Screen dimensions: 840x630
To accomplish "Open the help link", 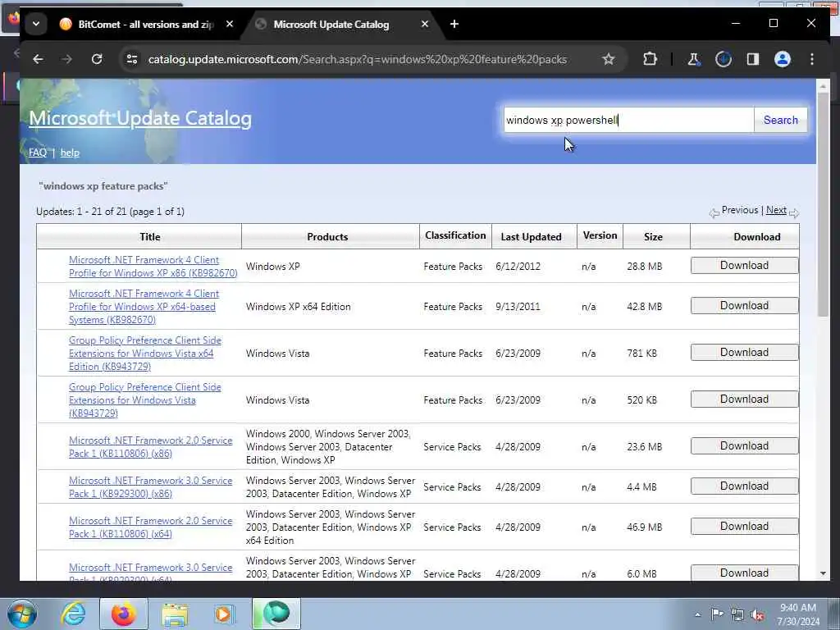I will (70, 153).
